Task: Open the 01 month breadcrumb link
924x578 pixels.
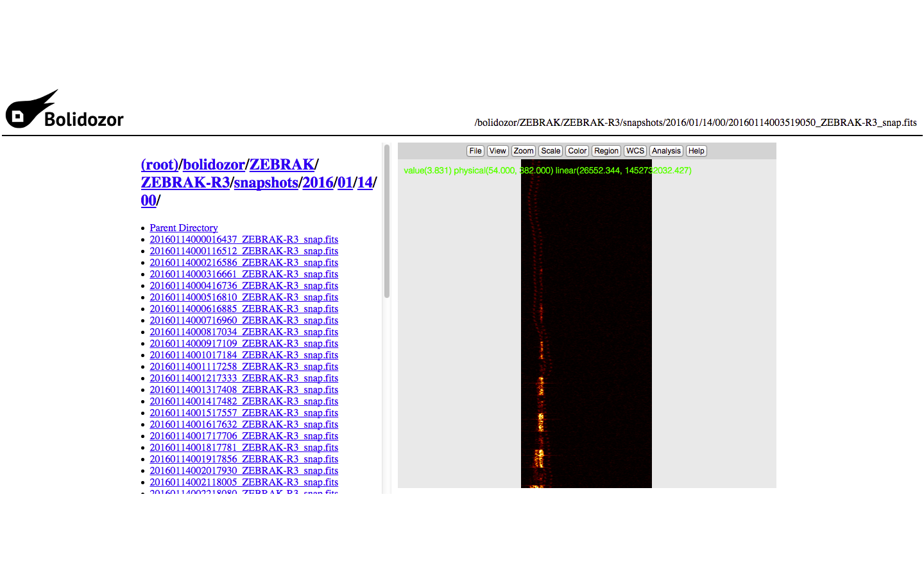Action: coord(345,182)
